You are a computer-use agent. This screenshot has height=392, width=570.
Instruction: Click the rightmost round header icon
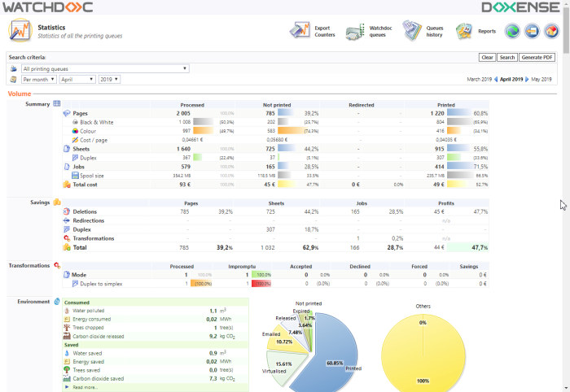551,32
